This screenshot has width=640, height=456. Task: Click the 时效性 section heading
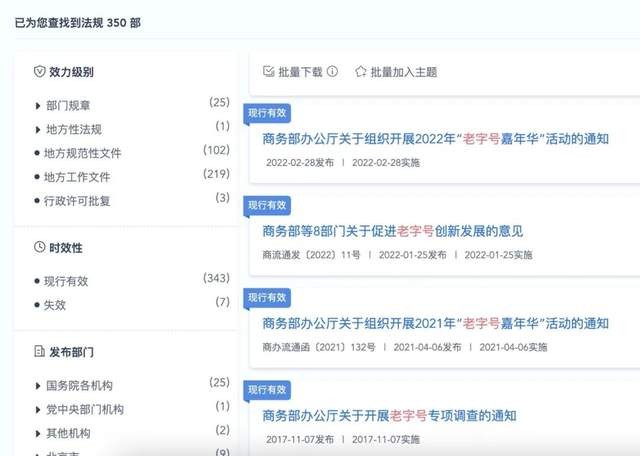point(66,247)
